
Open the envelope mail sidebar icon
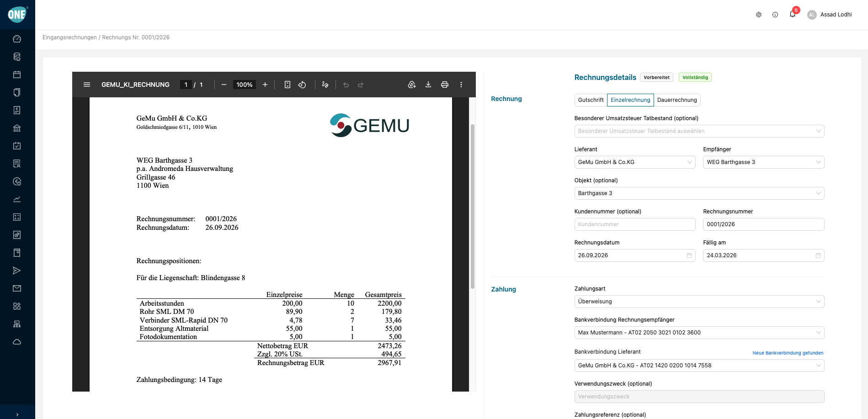(17, 288)
